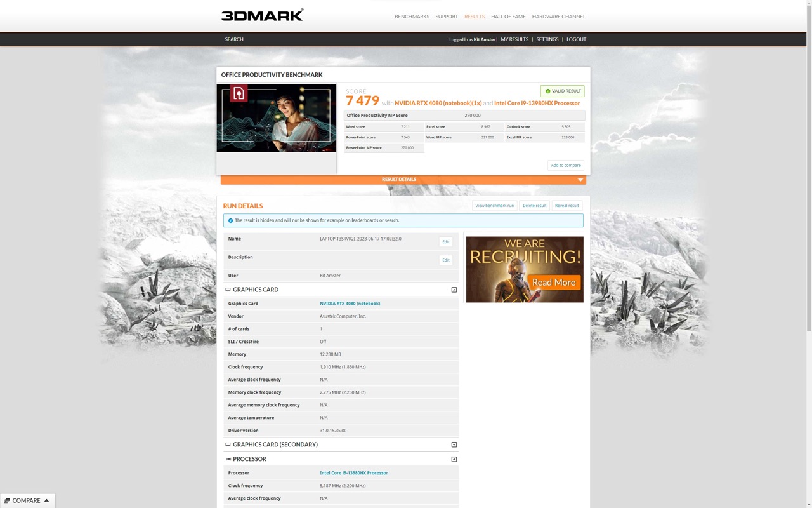This screenshot has height=508, width=812.
Task: Click the Outlook score value 5 505
Action: [x=566, y=127]
